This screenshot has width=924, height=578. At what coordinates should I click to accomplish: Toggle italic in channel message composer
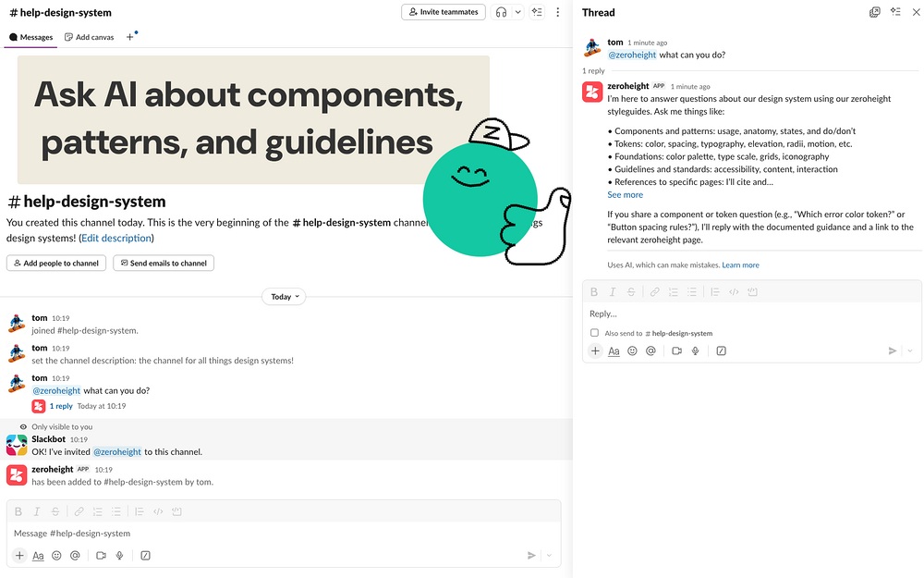tap(37, 511)
